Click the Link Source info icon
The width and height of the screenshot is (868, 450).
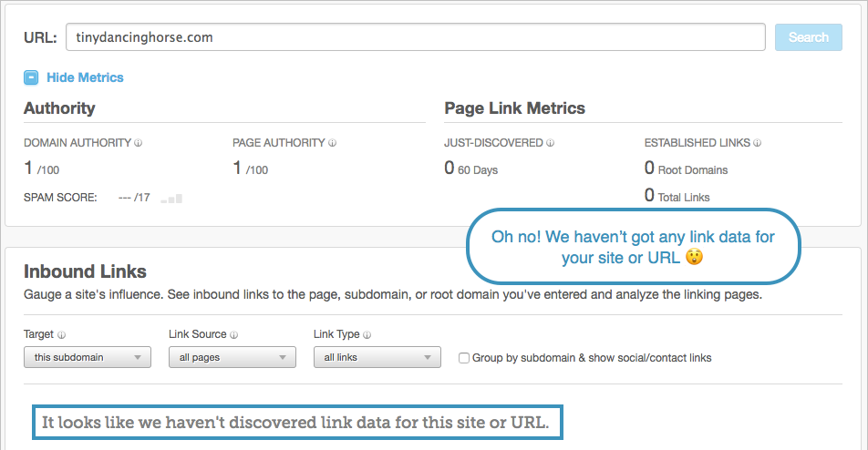pyautogui.click(x=234, y=335)
